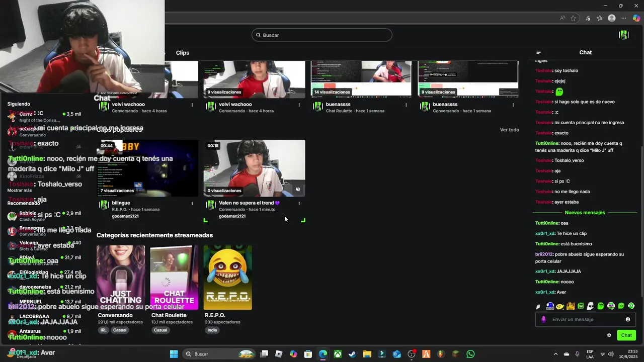
Task: Open options menu for 'bilingue' clip
Action: pyautogui.click(x=192, y=204)
